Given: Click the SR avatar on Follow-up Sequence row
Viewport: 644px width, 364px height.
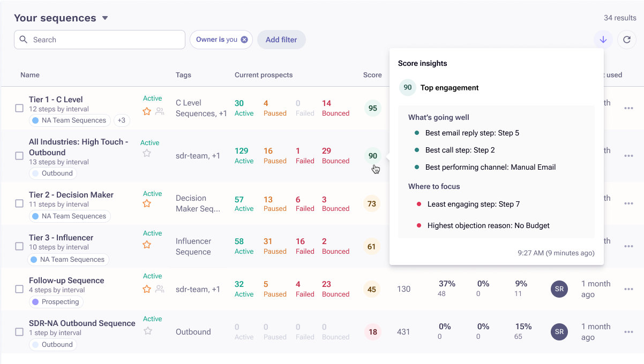Looking at the screenshot, I should (x=559, y=289).
